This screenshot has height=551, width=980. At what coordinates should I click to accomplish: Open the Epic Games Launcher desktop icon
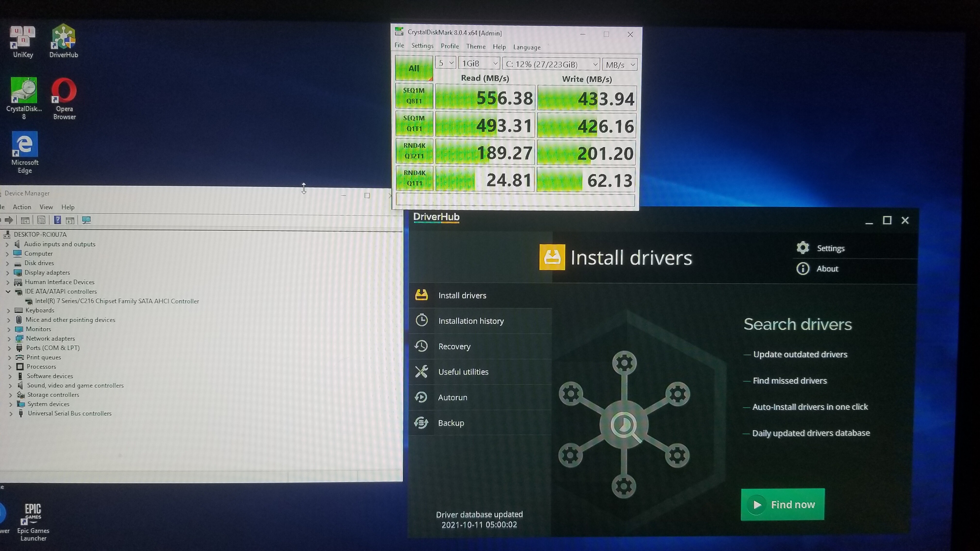pos(33,522)
